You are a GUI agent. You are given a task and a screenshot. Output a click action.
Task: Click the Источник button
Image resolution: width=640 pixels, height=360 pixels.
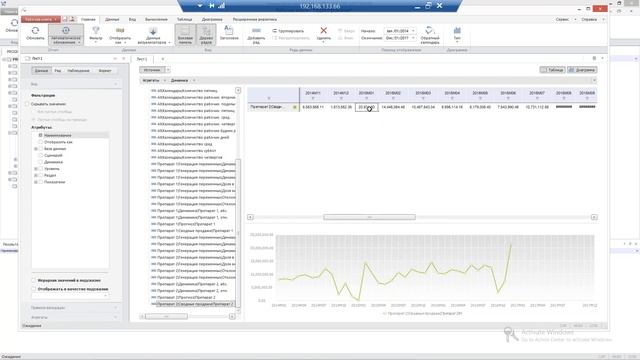coord(152,70)
